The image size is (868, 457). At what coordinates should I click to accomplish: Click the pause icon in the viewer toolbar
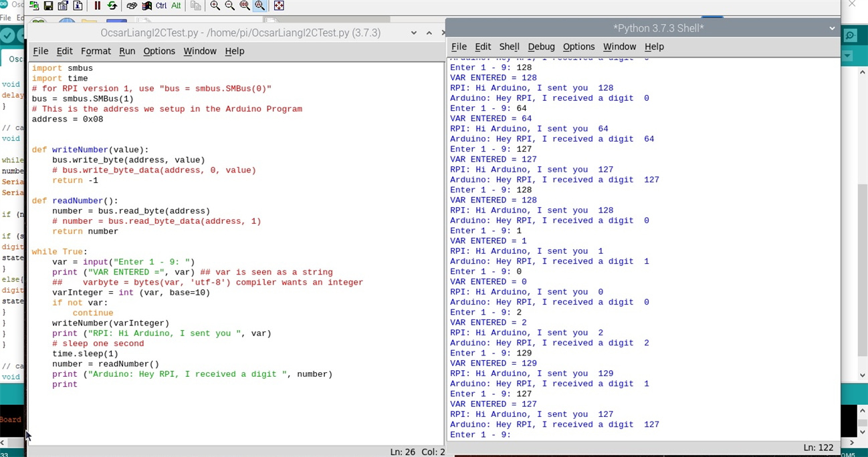point(97,6)
